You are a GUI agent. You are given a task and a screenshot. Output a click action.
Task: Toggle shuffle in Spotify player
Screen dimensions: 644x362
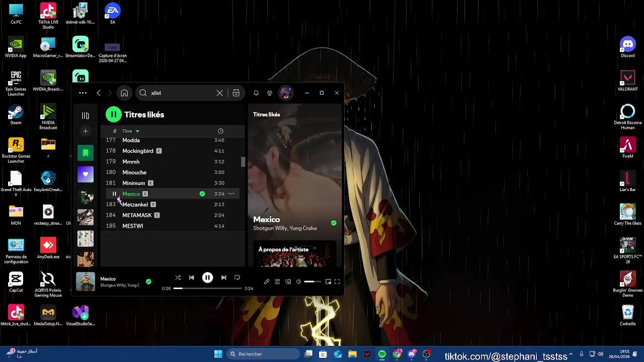[x=178, y=278]
